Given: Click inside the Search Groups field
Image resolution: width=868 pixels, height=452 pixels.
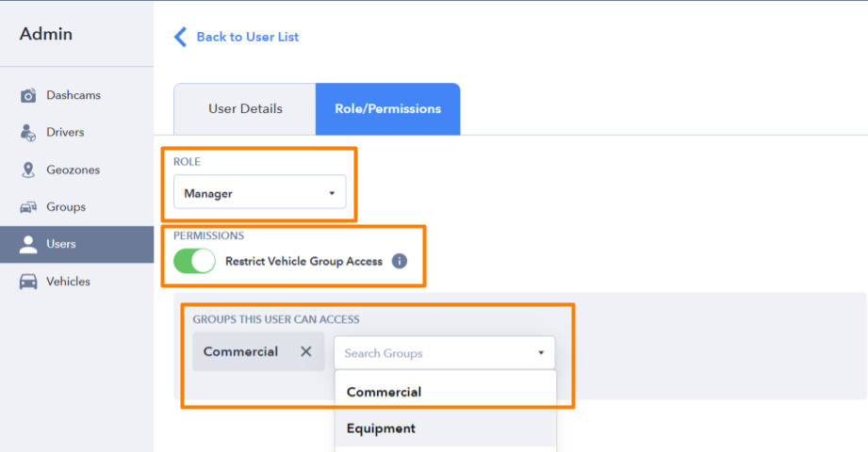Looking at the screenshot, I should (x=434, y=353).
